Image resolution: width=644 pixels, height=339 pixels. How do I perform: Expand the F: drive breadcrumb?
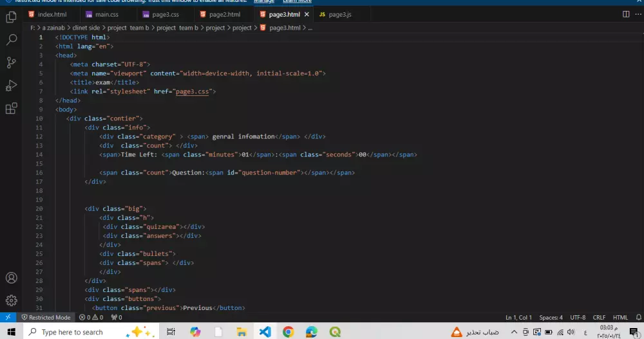pos(32,28)
